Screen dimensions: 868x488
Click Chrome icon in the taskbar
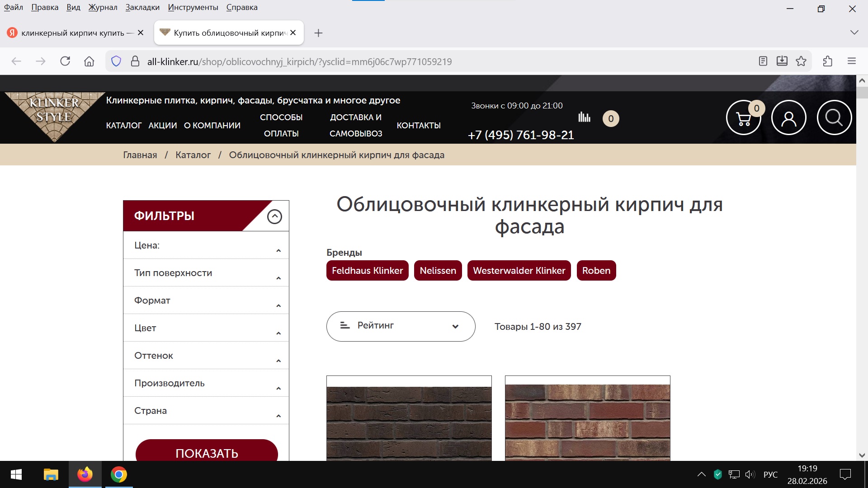click(118, 474)
